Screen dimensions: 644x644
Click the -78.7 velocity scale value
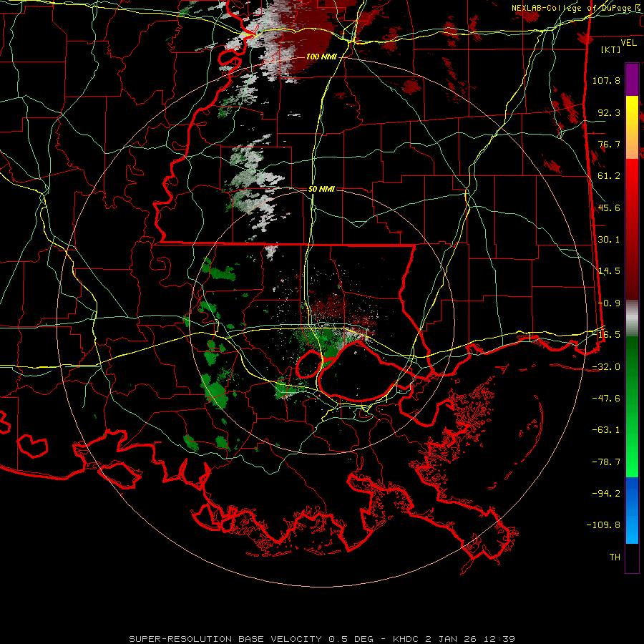[x=606, y=462]
